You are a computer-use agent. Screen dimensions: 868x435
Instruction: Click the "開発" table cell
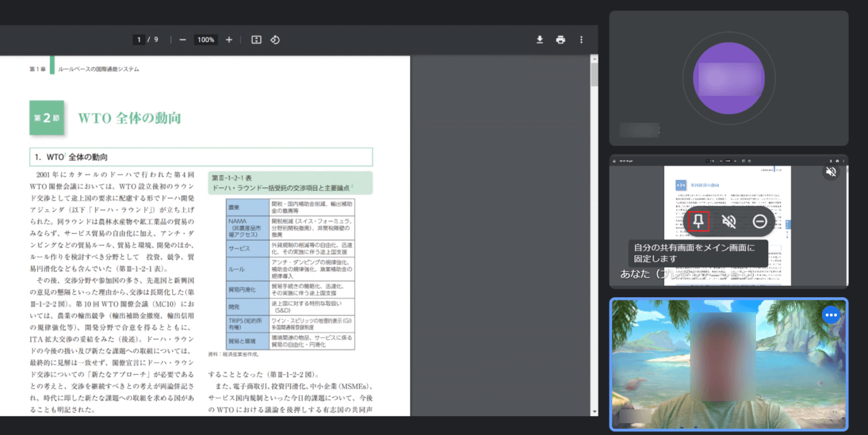click(x=247, y=307)
